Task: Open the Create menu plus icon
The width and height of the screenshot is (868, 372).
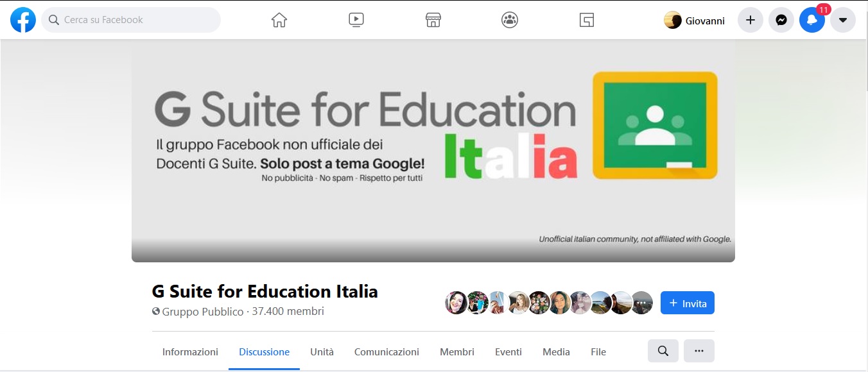Action: (750, 19)
